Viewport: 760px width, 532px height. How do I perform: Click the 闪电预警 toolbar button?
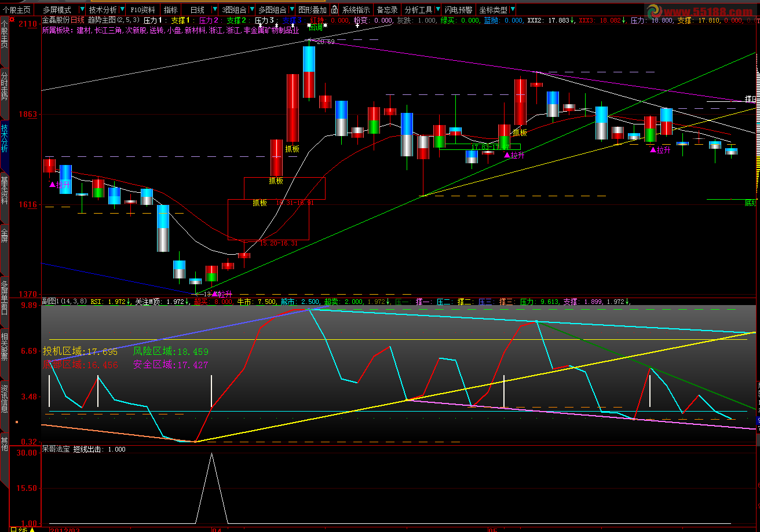[x=458, y=10]
